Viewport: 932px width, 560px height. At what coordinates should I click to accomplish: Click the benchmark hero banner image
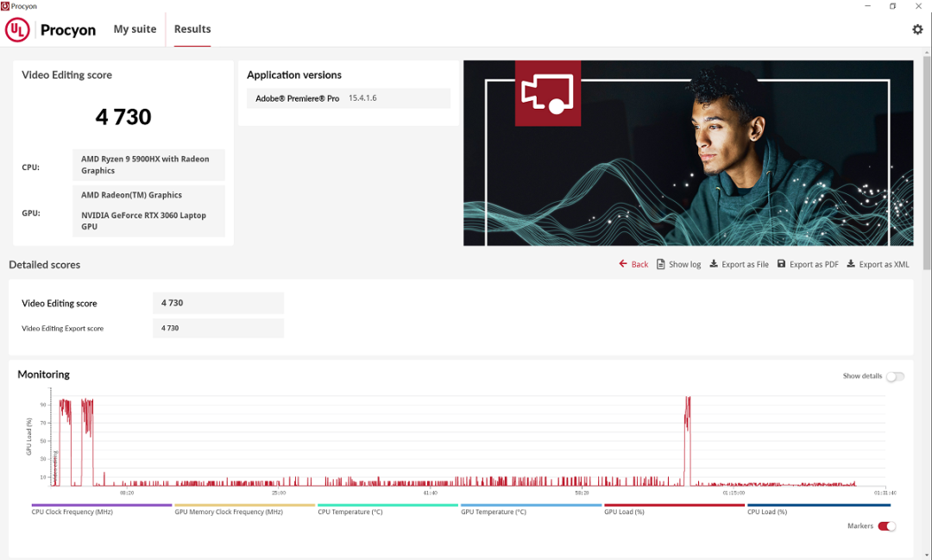pos(689,153)
